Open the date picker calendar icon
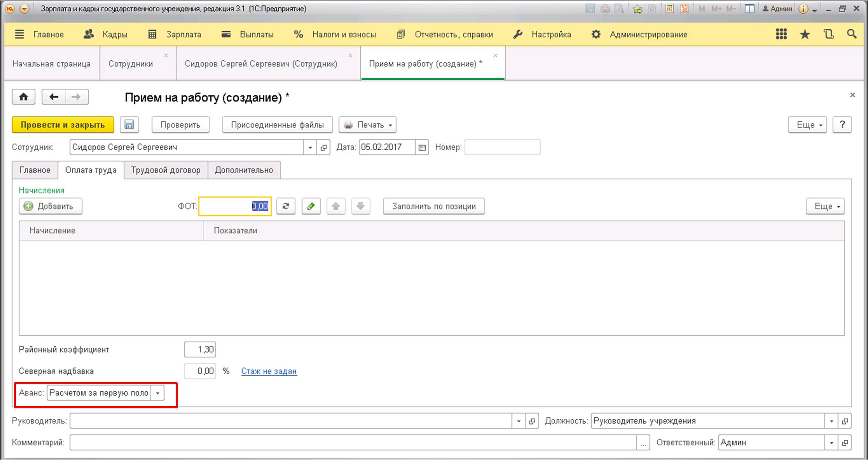Viewport: 868px width, 460px height. 422,147
